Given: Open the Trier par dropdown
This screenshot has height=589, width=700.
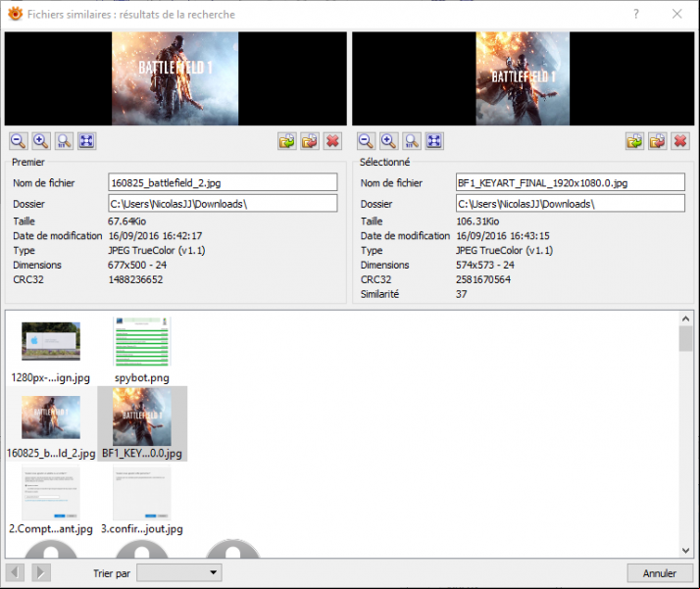Looking at the screenshot, I should (179, 572).
